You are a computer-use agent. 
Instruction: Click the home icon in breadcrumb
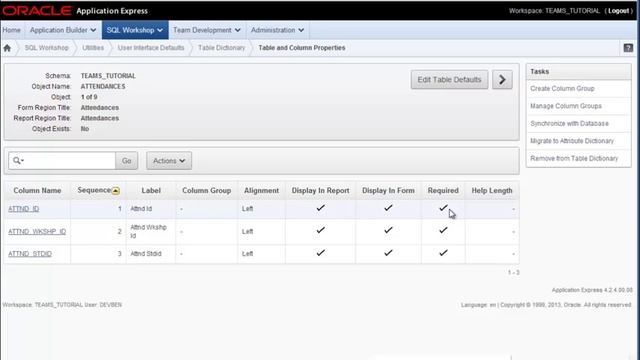[7, 48]
